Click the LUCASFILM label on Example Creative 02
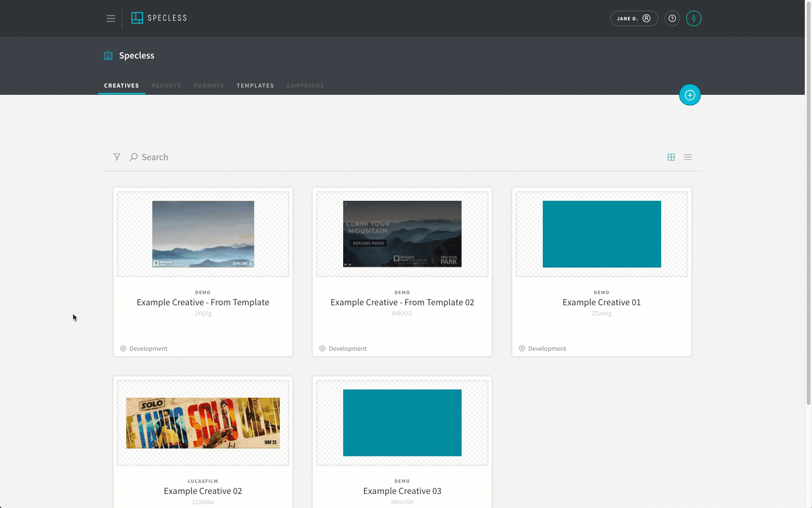This screenshot has height=508, width=812. 203,481
